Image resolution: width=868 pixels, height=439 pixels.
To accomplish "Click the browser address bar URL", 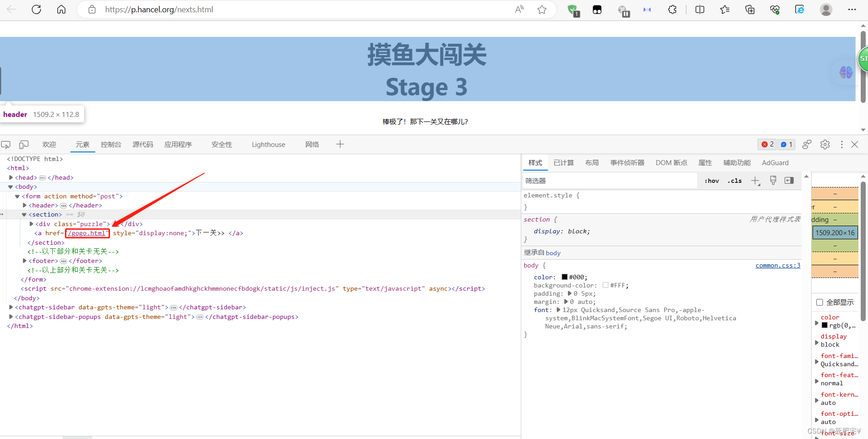I will coord(159,10).
